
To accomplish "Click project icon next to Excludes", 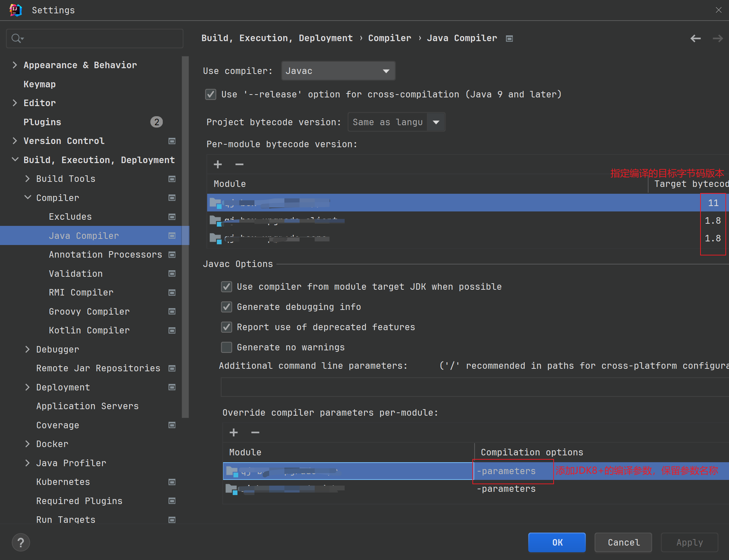I will point(172,217).
